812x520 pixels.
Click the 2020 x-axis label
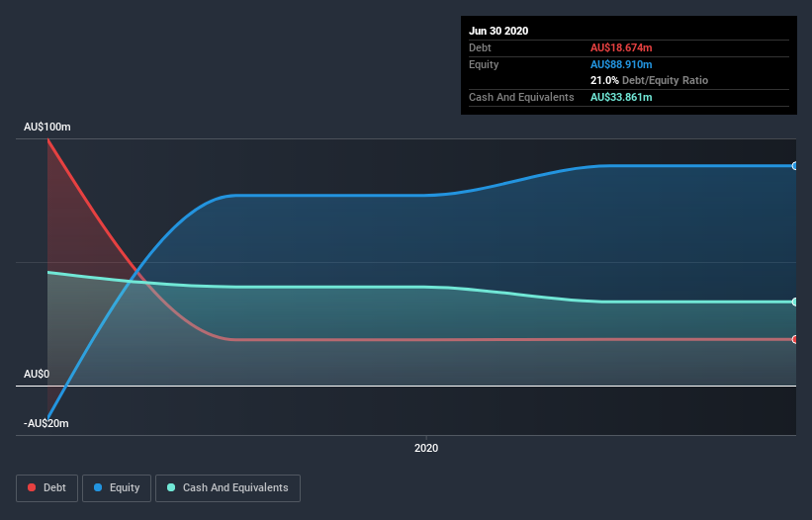click(x=426, y=448)
